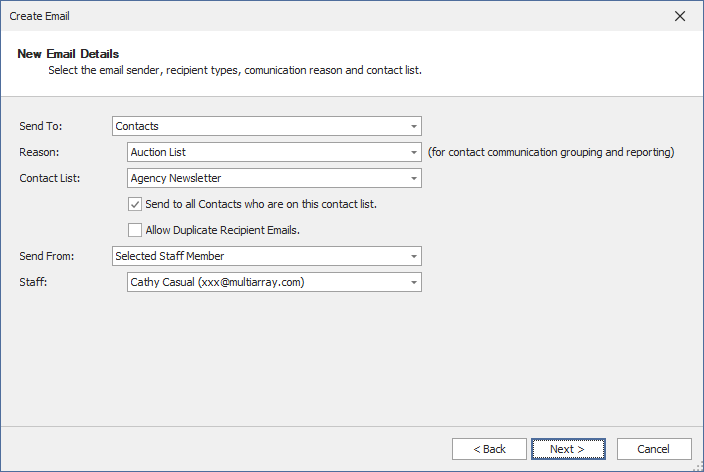704x472 pixels.
Task: Click the Create Email title bar
Action: [x=300, y=16]
